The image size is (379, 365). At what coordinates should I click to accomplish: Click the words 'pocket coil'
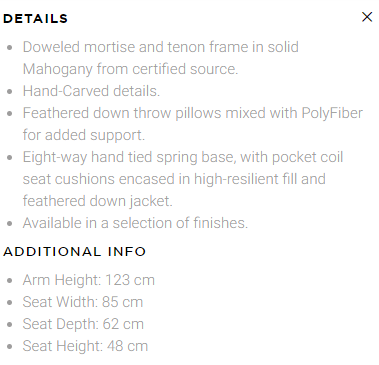tap(307, 157)
